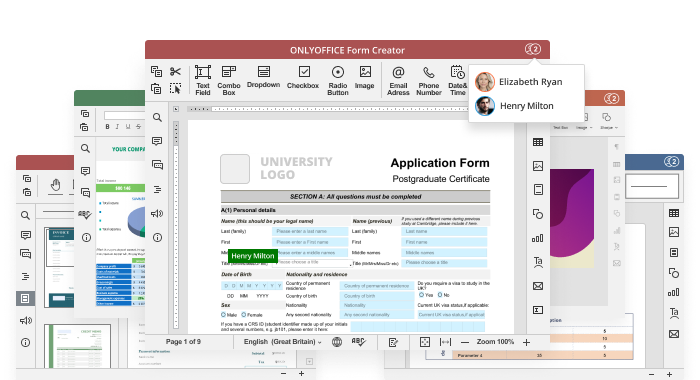The width and height of the screenshot is (700, 380).
Task: Click the zoom out minus button
Action: click(x=465, y=342)
